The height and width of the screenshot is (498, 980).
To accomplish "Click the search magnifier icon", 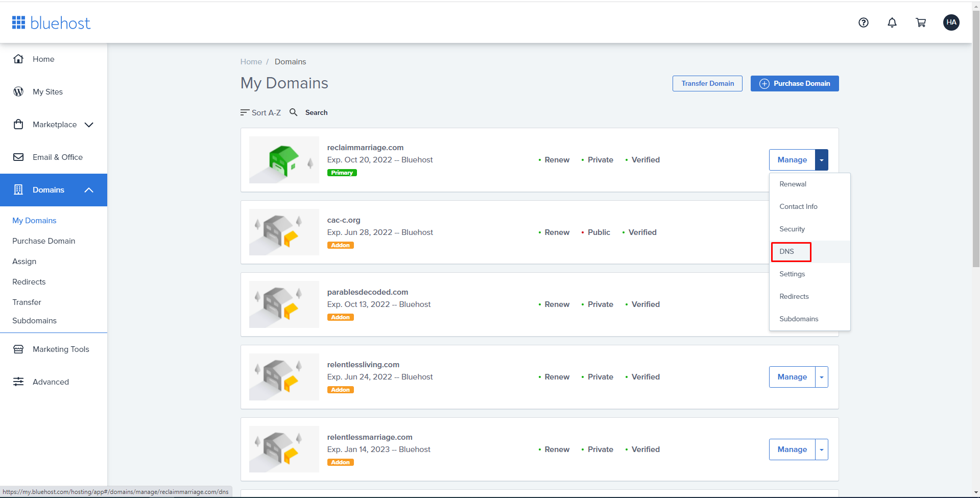I will coord(294,112).
